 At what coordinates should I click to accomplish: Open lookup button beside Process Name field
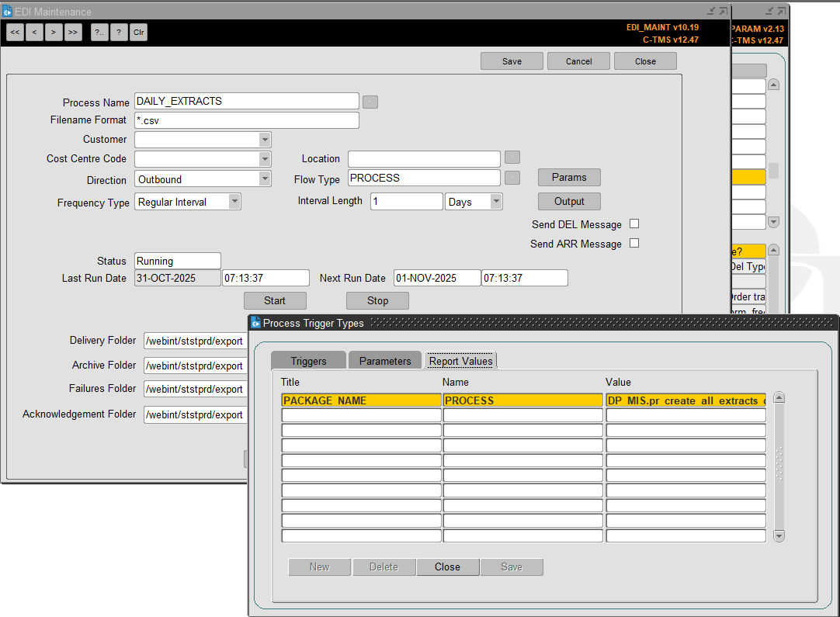tap(370, 102)
